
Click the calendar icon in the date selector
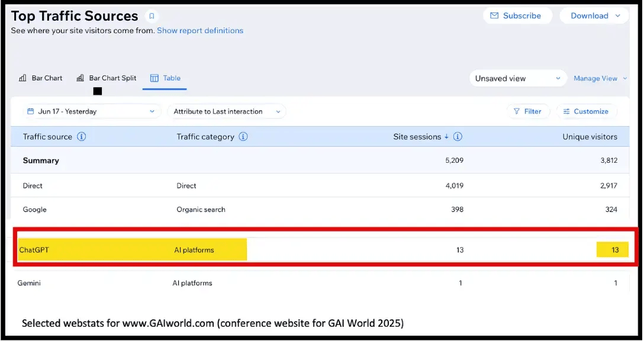[x=30, y=111]
